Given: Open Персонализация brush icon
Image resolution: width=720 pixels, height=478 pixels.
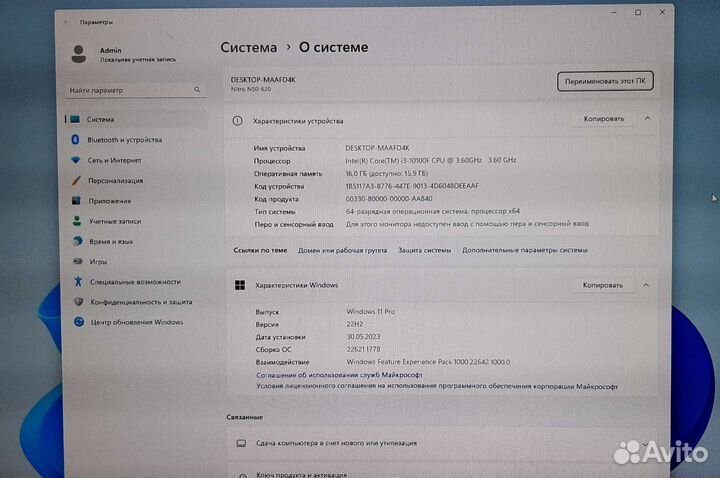Looking at the screenshot, I should pyautogui.click(x=76, y=180).
